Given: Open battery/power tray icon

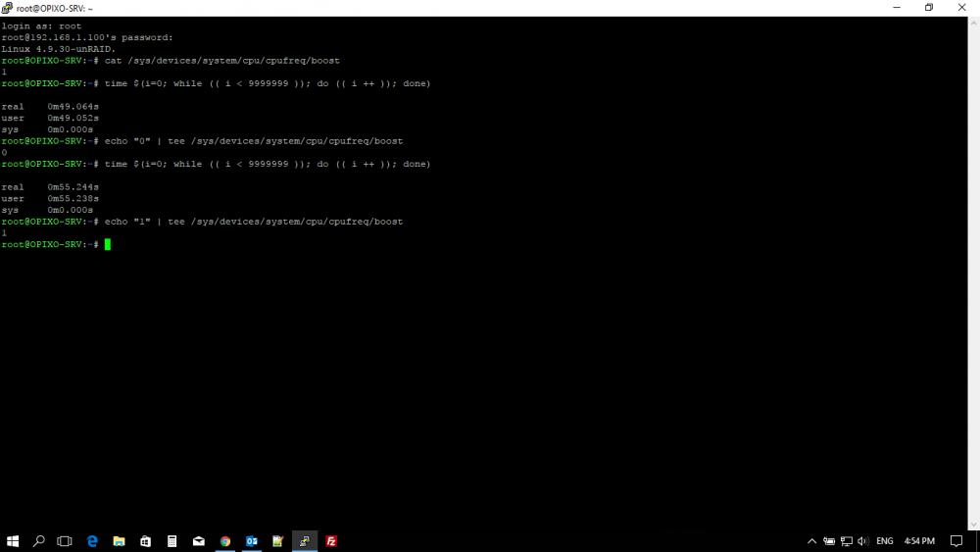Looking at the screenshot, I should [x=829, y=541].
